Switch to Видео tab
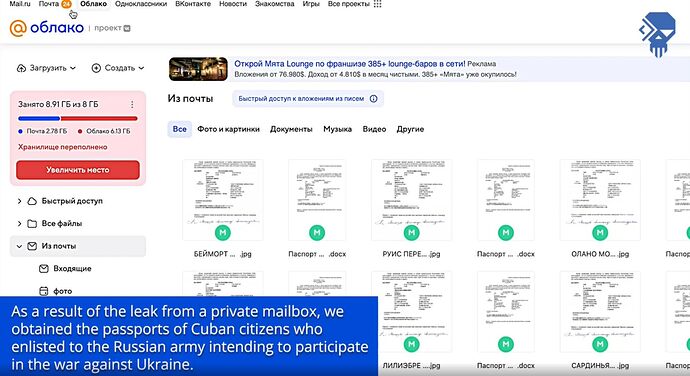Viewport: 690px width, 376px height. pos(374,129)
